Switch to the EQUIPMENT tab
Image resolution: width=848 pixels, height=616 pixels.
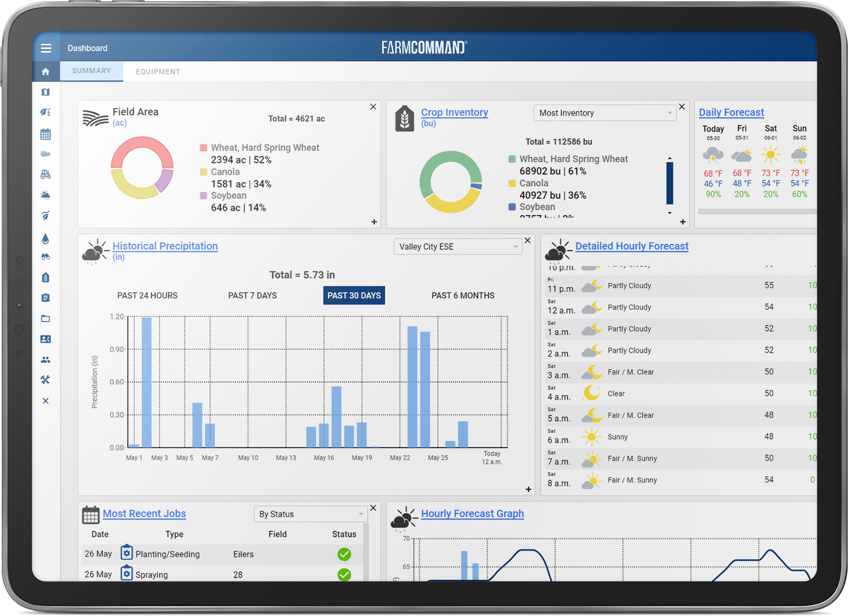(158, 71)
